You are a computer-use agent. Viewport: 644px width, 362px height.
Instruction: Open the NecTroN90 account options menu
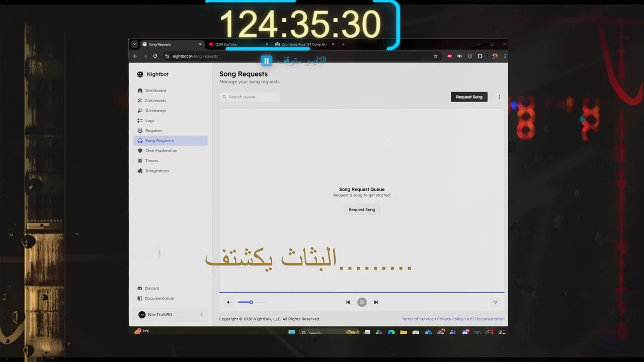click(201, 315)
